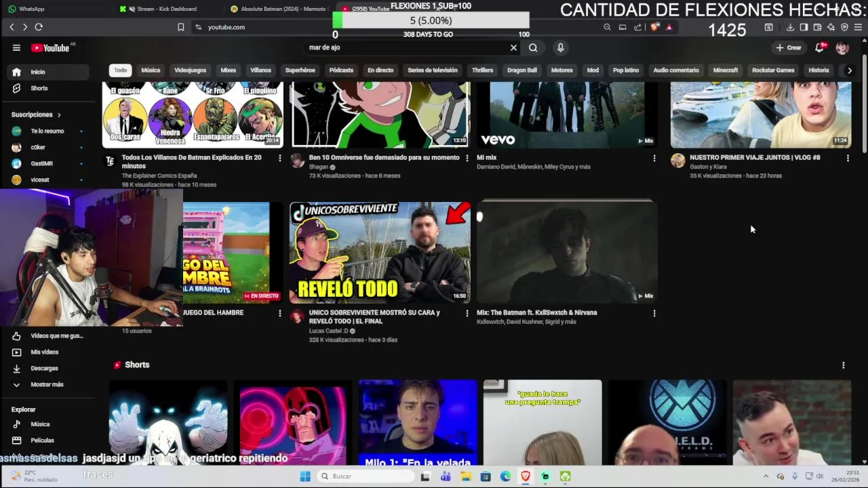Open Te lo resumo channel subscription
Screen dimensions: 868x488
coord(48,131)
